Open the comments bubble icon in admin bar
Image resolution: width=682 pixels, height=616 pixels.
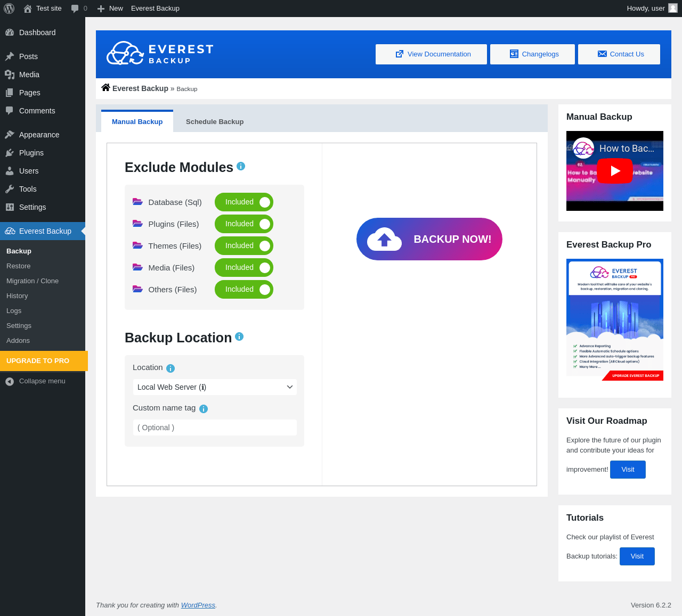[75, 9]
